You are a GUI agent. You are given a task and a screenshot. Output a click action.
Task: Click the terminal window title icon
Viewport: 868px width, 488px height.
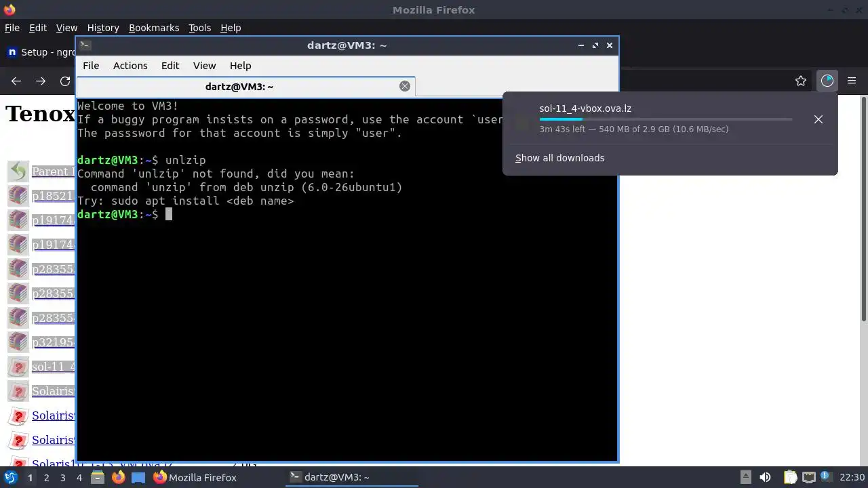85,45
